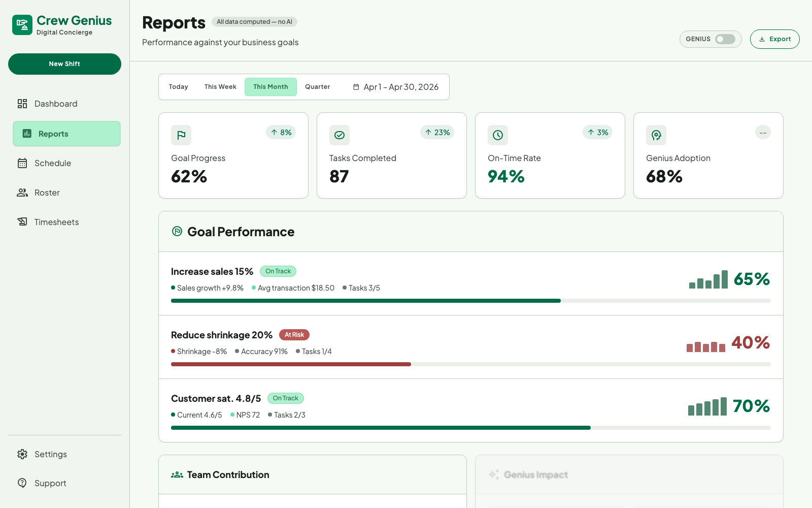This screenshot has width=812, height=508.
Task: Click the Tasks 3/5 metric
Action: tap(361, 288)
